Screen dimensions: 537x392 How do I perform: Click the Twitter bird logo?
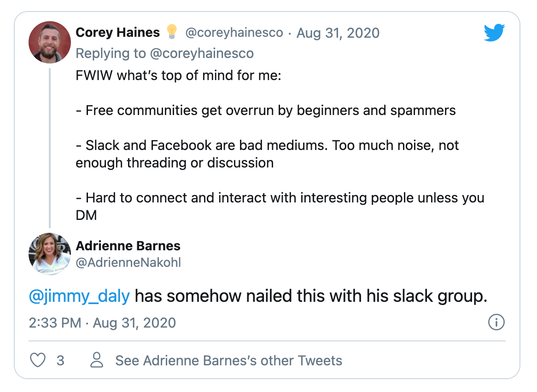[494, 33]
